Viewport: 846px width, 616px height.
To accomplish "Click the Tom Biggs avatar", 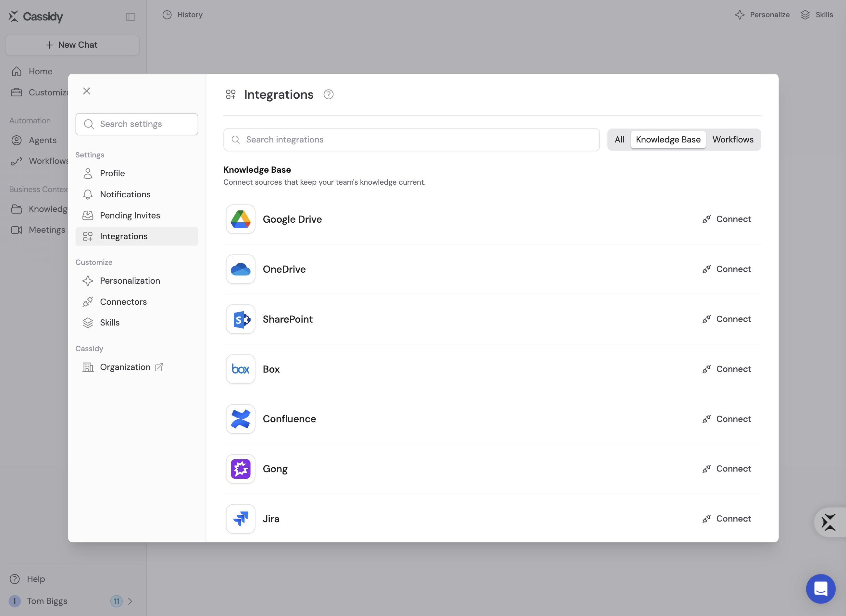I will [15, 601].
